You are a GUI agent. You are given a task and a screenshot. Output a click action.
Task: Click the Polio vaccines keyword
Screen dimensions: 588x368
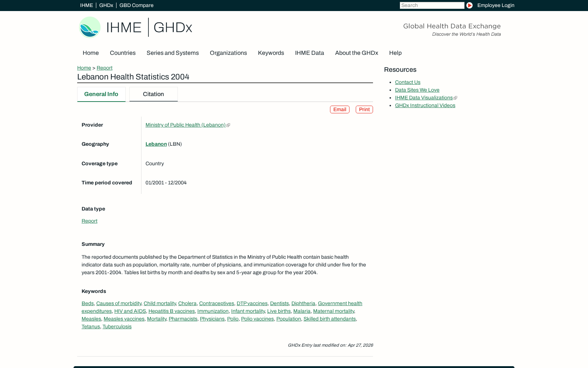tap(257, 319)
